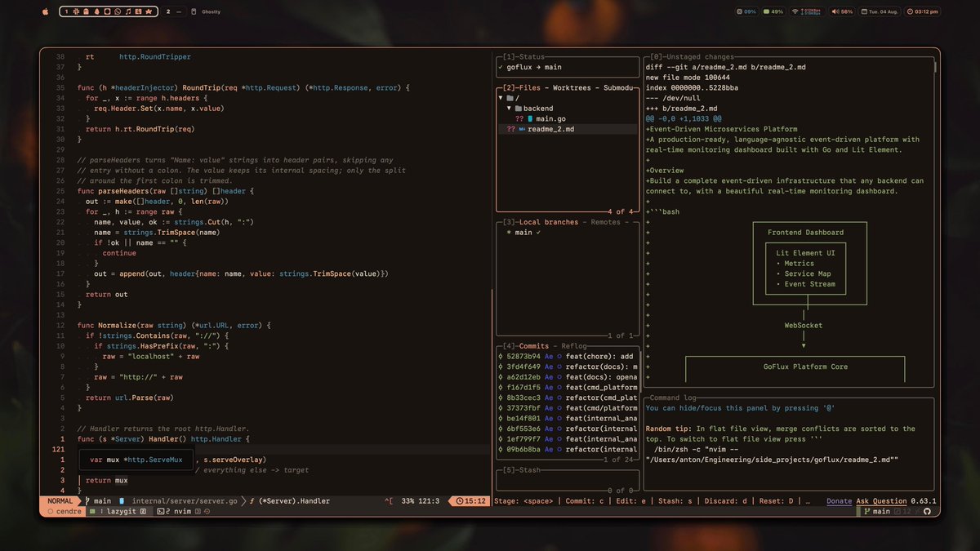Click the Donate link in lazygit footer

pyautogui.click(x=840, y=501)
